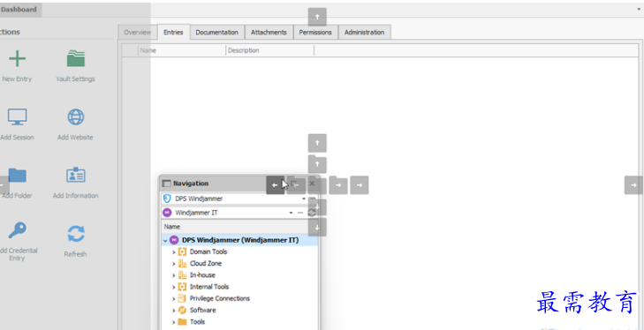Open the Documentation tab
The height and width of the screenshot is (330, 644).
pos(216,33)
